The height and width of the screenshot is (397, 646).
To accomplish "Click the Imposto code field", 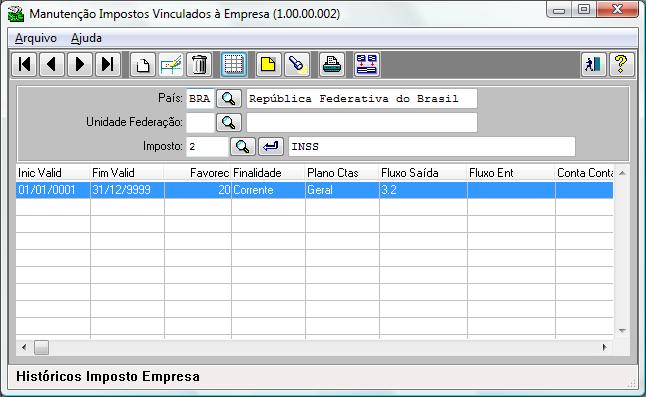I will pyautogui.click(x=207, y=146).
